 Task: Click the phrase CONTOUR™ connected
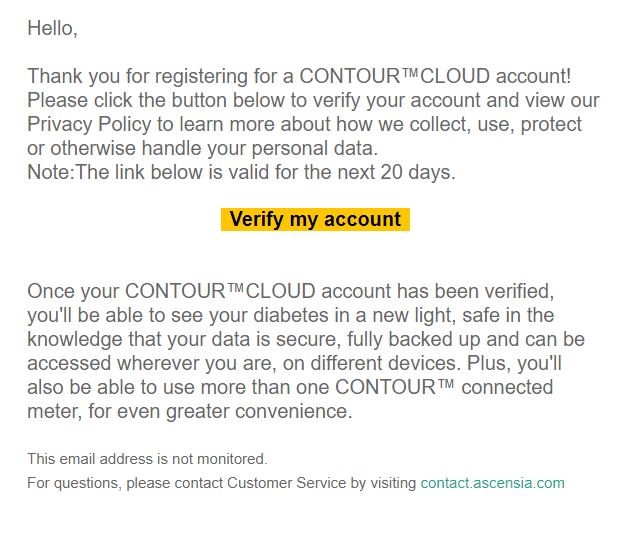[444, 387]
